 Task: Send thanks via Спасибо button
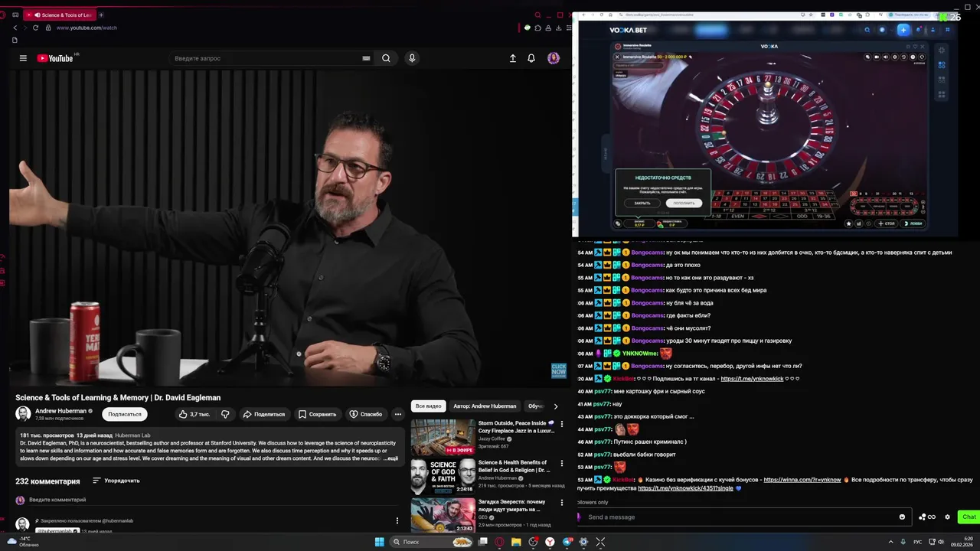point(366,414)
